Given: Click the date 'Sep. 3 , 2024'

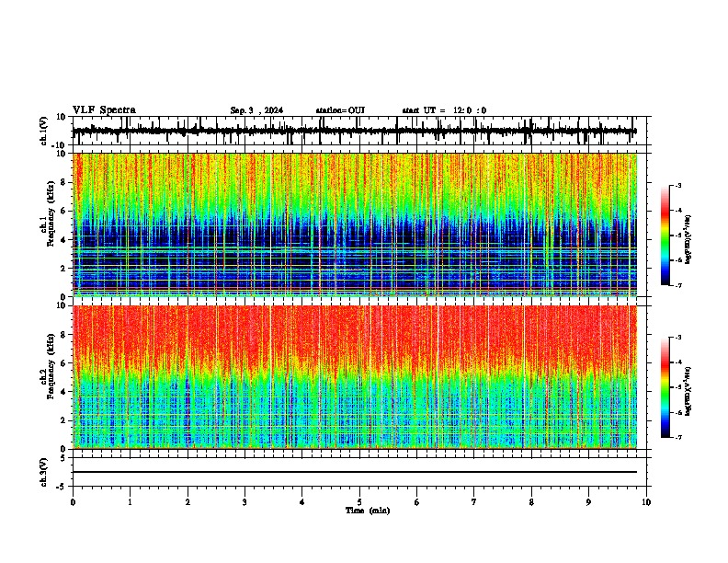Looking at the screenshot, I should pos(256,110).
